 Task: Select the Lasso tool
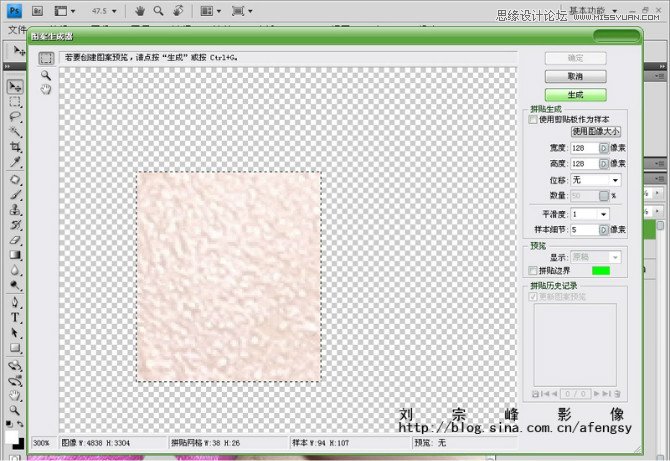[15, 117]
